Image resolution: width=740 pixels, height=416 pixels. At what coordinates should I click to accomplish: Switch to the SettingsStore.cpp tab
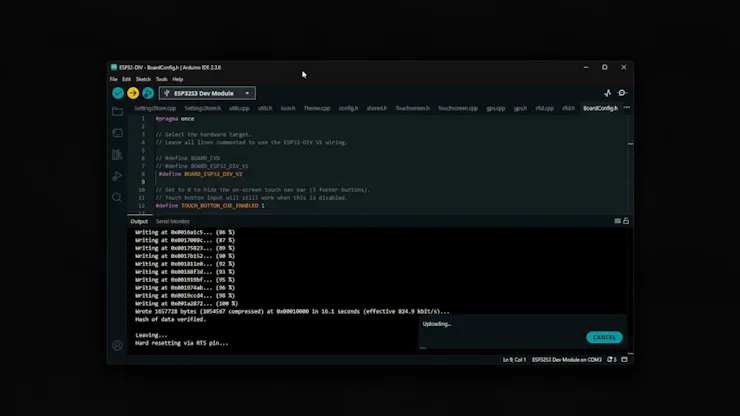pyautogui.click(x=155, y=108)
